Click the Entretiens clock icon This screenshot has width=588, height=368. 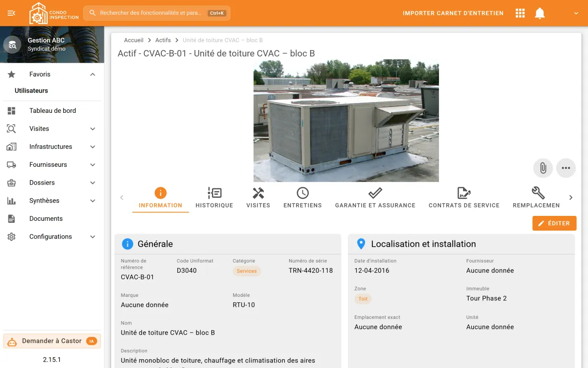[x=303, y=193]
